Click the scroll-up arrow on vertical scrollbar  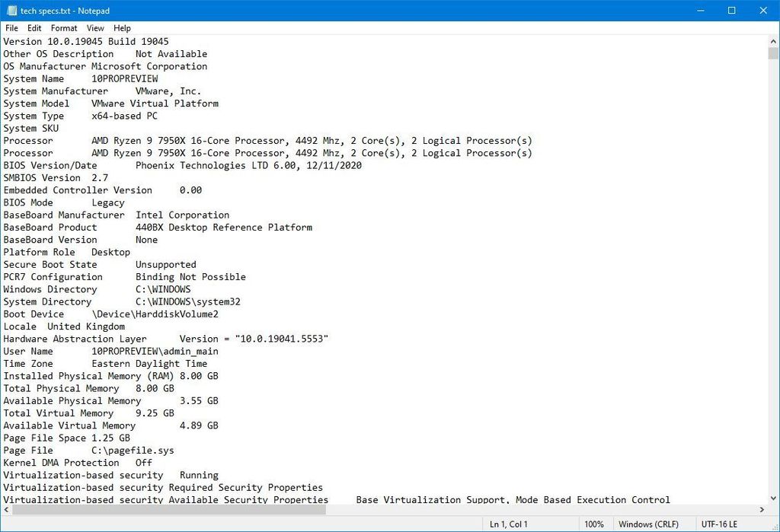[x=773, y=43]
